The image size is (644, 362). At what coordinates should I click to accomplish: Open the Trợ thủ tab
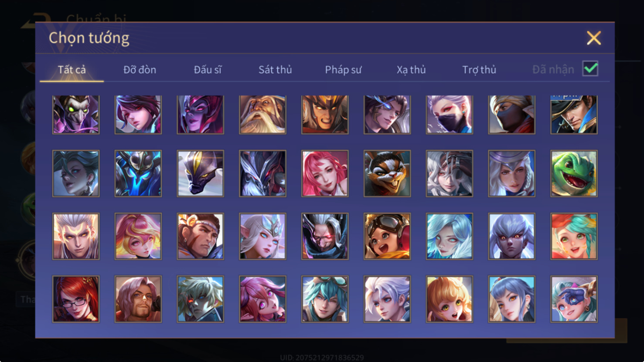pyautogui.click(x=479, y=70)
